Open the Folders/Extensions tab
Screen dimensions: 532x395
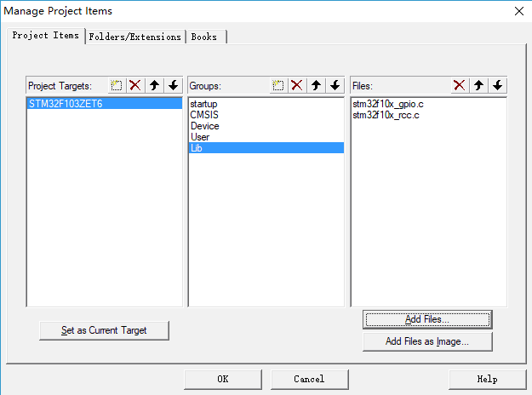(x=135, y=37)
